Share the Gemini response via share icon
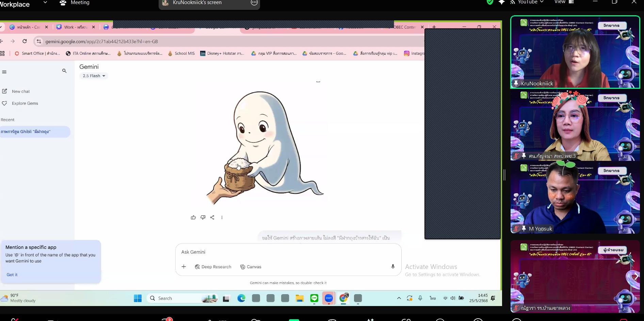The height and width of the screenshot is (321, 644). (212, 217)
